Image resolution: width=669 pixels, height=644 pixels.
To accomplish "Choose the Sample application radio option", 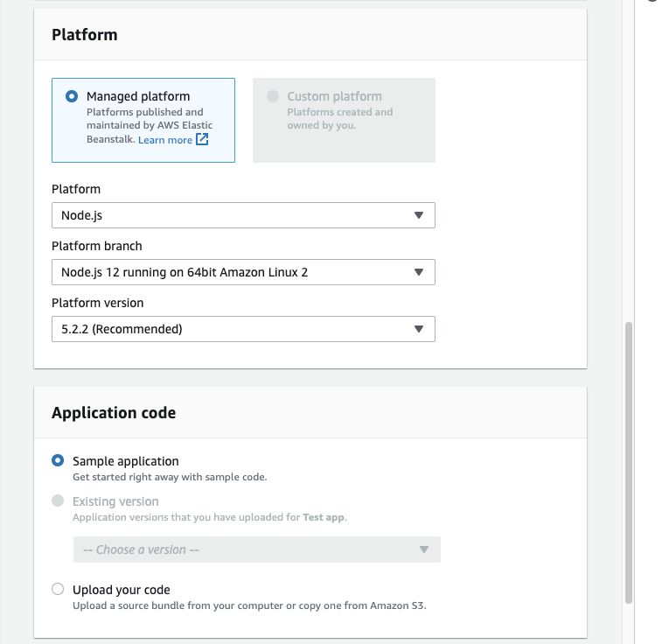I will click(x=59, y=460).
